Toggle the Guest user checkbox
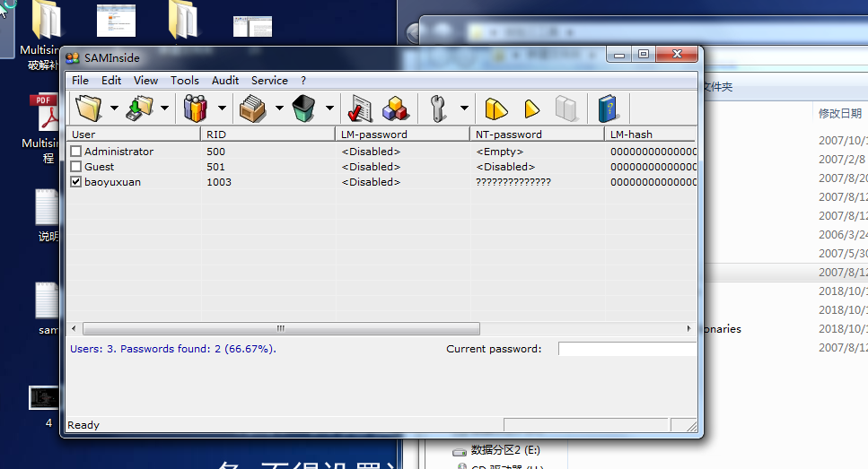The width and height of the screenshot is (868, 469). 75,167
